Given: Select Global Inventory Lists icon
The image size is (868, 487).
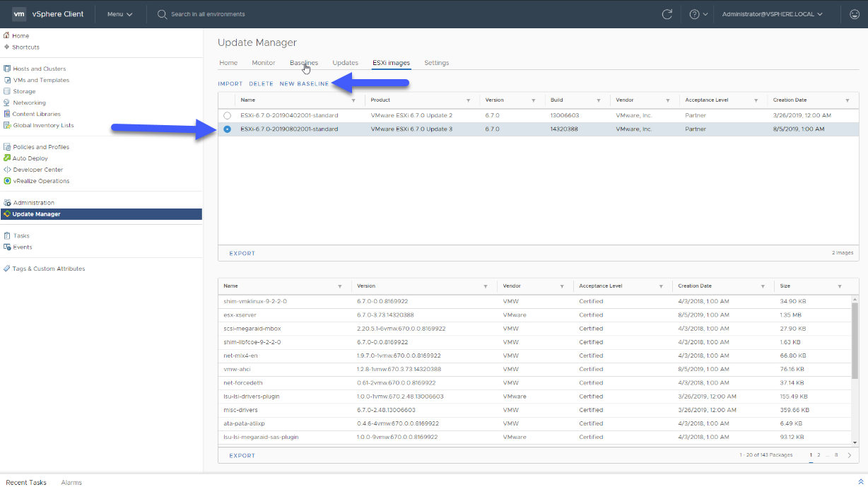Looking at the screenshot, I should [x=7, y=125].
